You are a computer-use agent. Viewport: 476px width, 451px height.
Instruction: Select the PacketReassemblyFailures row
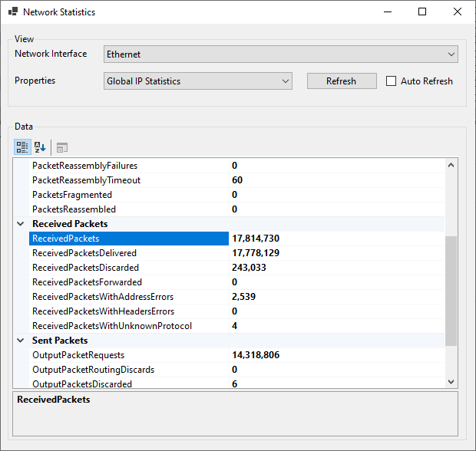click(236, 166)
